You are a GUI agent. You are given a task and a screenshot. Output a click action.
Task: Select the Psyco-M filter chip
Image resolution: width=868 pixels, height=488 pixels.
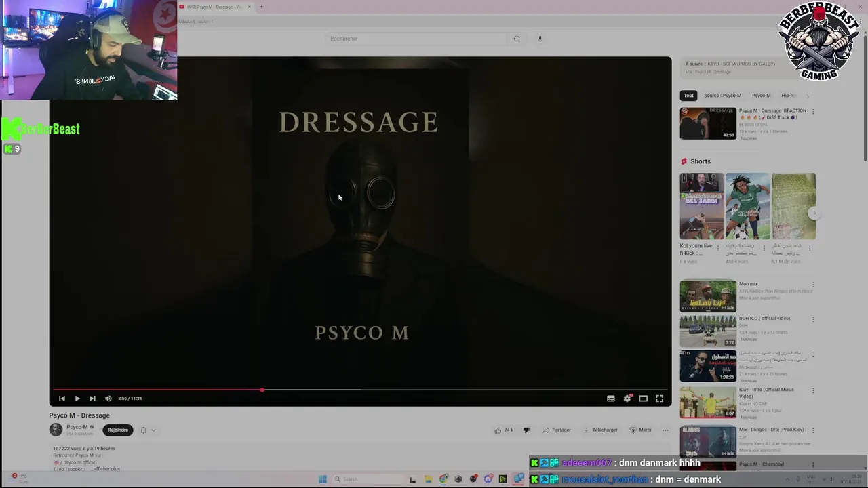coord(761,96)
